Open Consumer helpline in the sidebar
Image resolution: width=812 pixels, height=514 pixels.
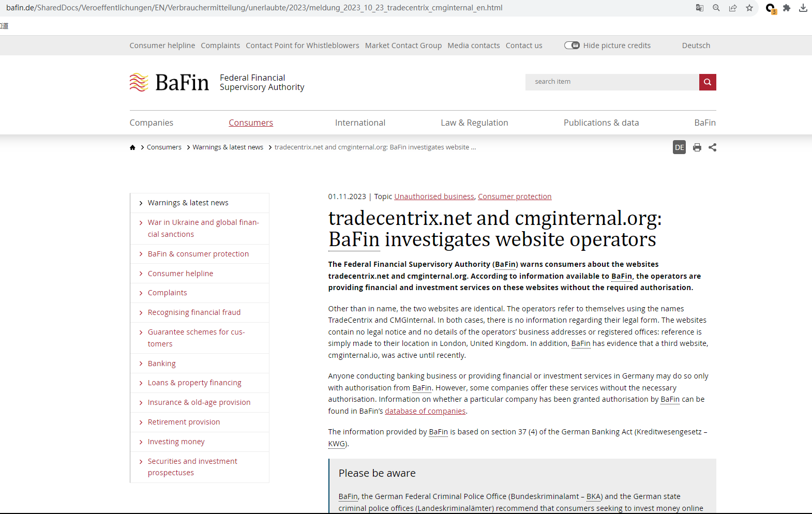(x=200, y=274)
